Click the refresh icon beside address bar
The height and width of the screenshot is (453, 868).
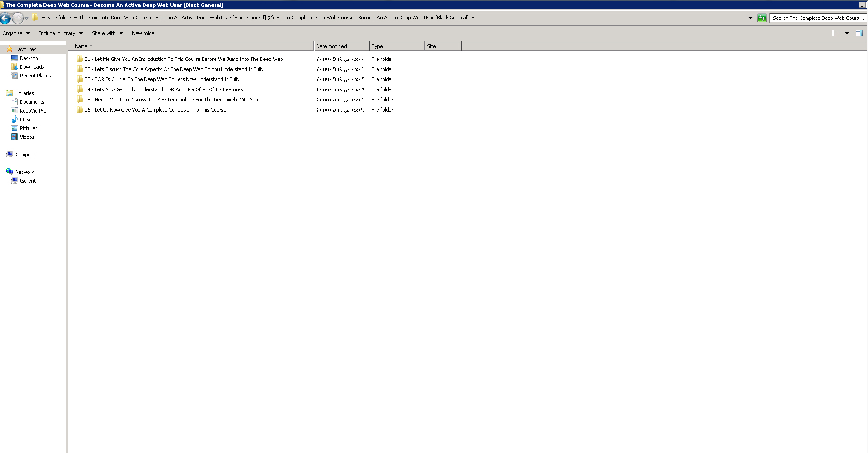762,18
